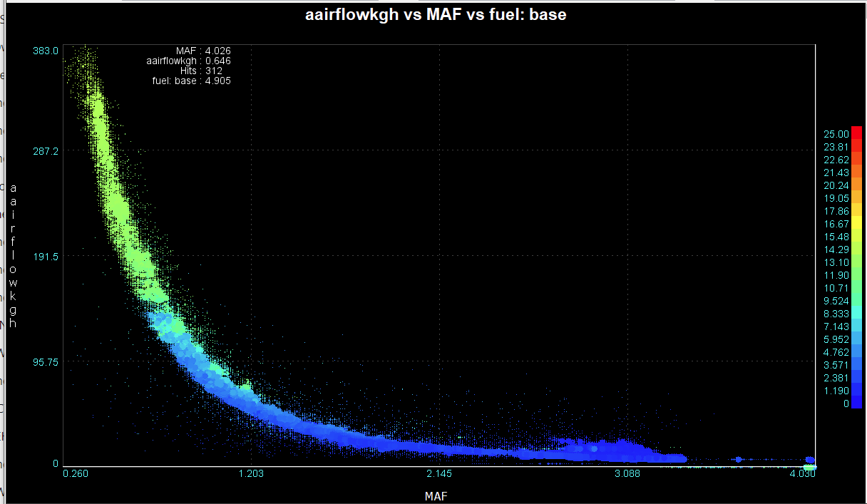The width and height of the screenshot is (867, 504).
Task: Click the 0.260 x-axis tick label
Action: point(76,474)
